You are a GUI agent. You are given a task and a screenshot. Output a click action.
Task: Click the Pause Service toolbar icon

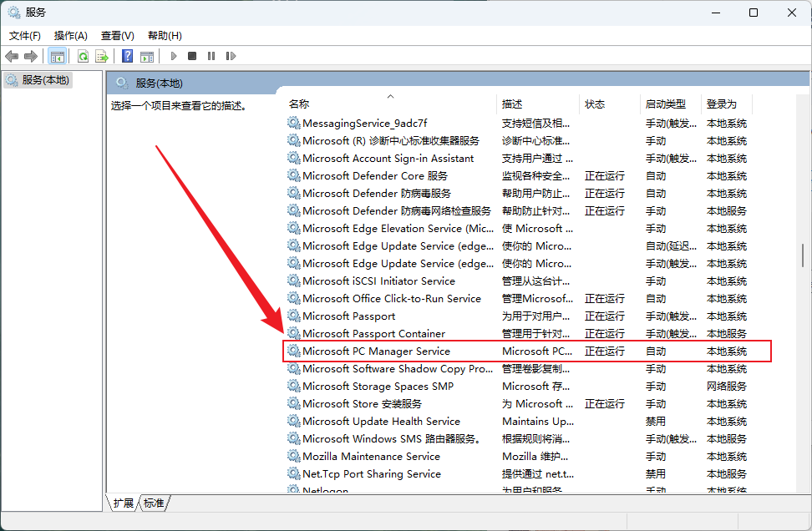[x=211, y=56]
